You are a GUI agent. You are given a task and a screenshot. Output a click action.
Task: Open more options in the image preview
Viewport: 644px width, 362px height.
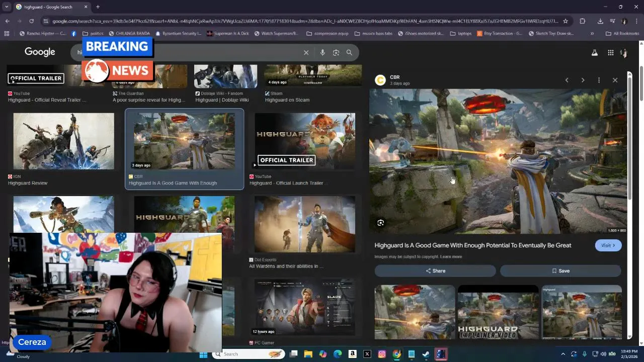pyautogui.click(x=599, y=80)
